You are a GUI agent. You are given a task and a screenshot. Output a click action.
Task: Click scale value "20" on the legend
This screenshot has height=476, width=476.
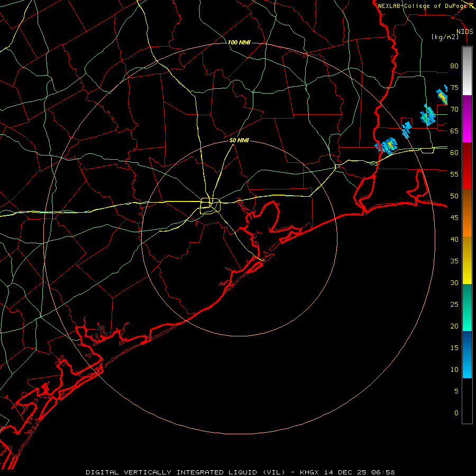[454, 326]
